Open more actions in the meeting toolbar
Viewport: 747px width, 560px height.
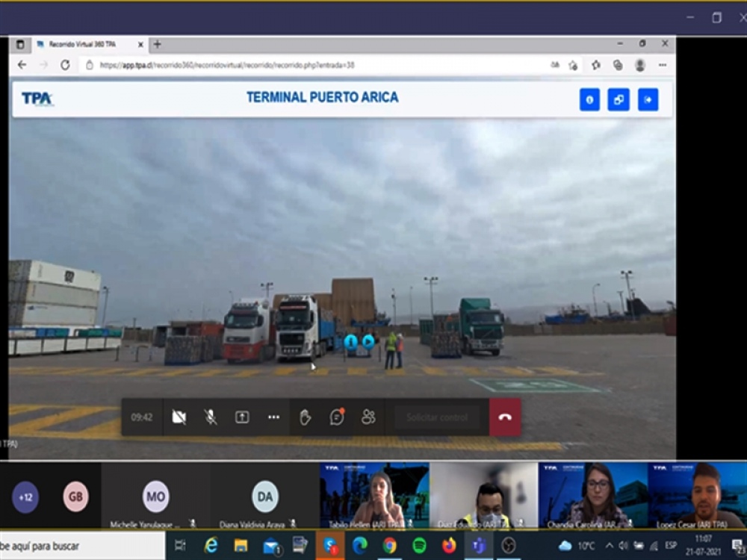(273, 417)
